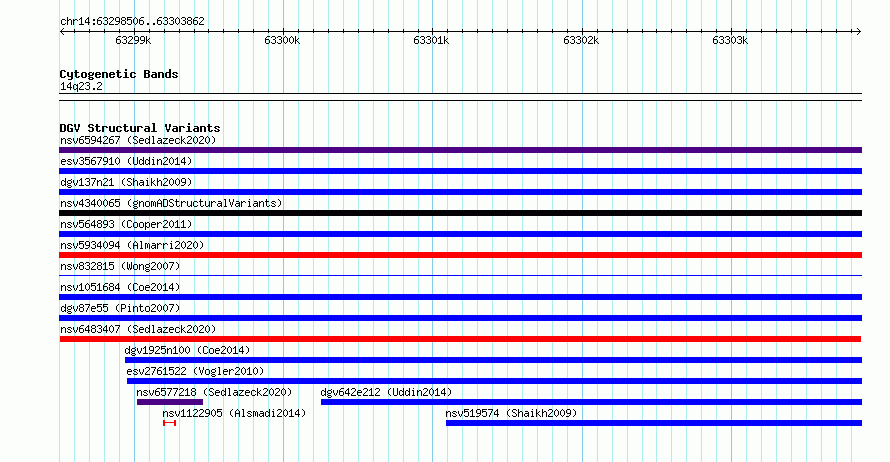Open the nsv1051684 (Coe2014) label

tap(120, 287)
